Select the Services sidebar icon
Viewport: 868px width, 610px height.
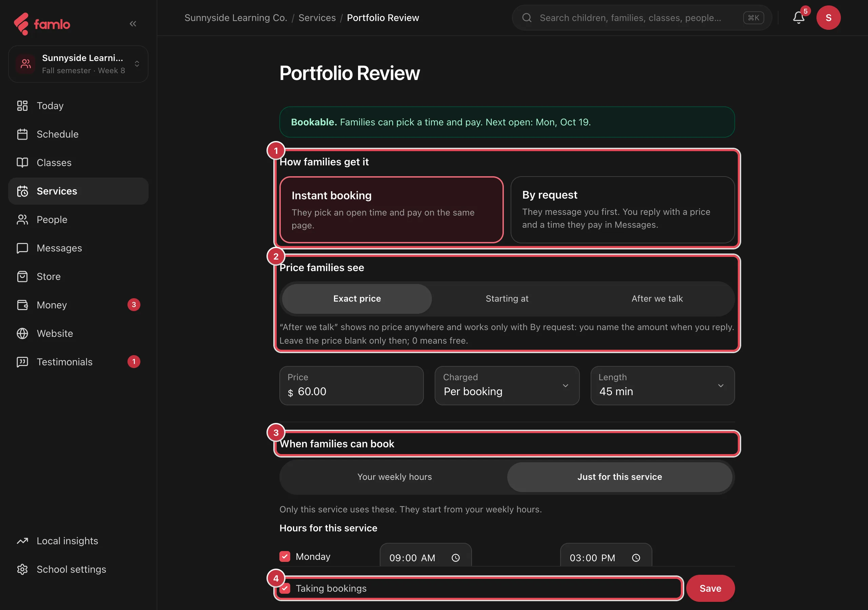[x=22, y=191]
